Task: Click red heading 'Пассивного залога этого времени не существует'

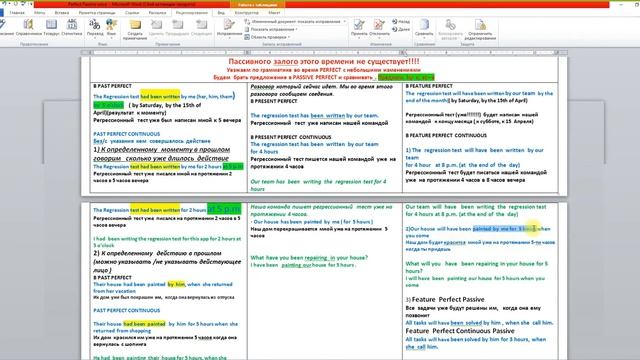Action: [324, 62]
